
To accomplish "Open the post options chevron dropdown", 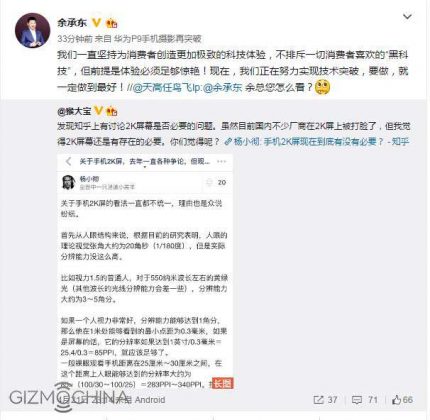I will coord(407,16).
